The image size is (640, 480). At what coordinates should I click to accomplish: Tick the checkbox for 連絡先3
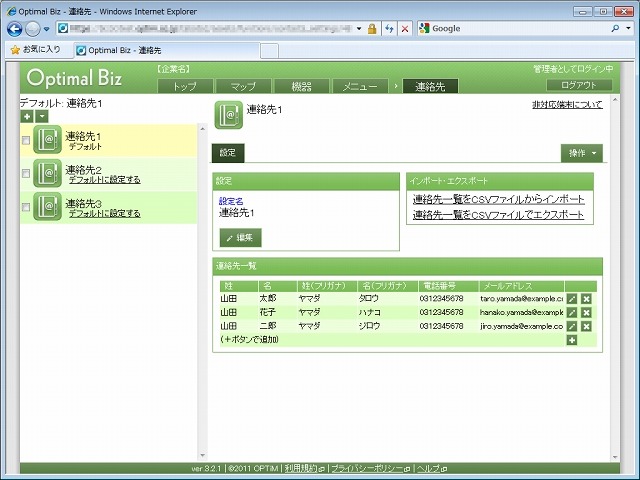26,207
